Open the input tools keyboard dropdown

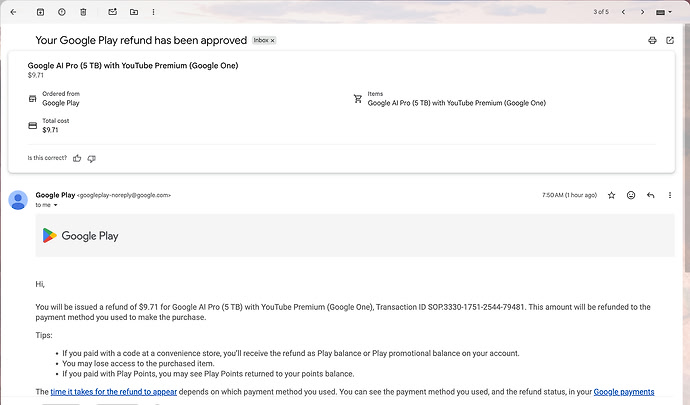point(664,12)
